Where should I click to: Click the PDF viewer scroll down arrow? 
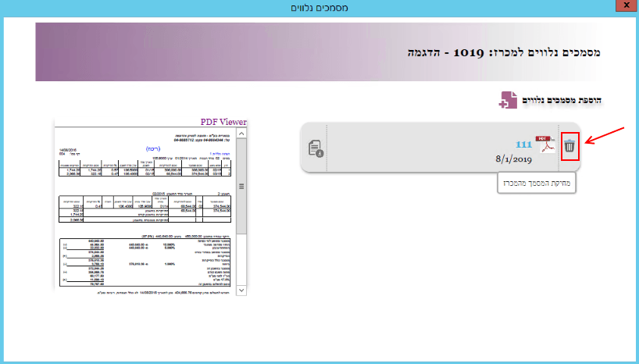pos(241,290)
